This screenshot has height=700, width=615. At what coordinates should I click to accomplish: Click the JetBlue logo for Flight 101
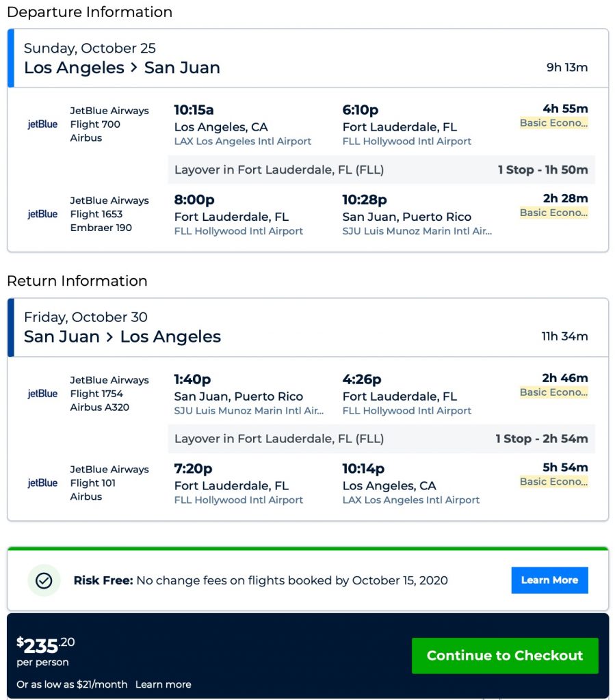coord(42,483)
